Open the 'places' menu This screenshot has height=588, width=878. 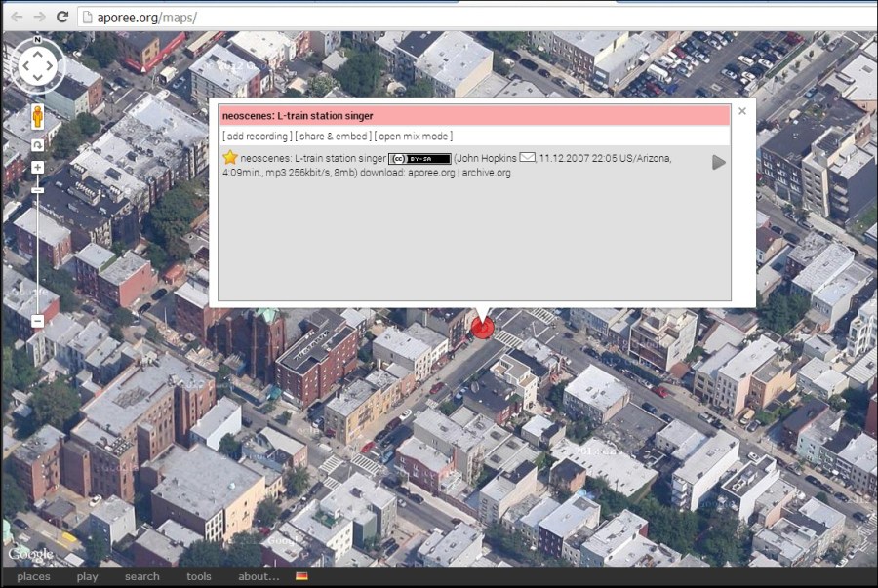coord(33,576)
